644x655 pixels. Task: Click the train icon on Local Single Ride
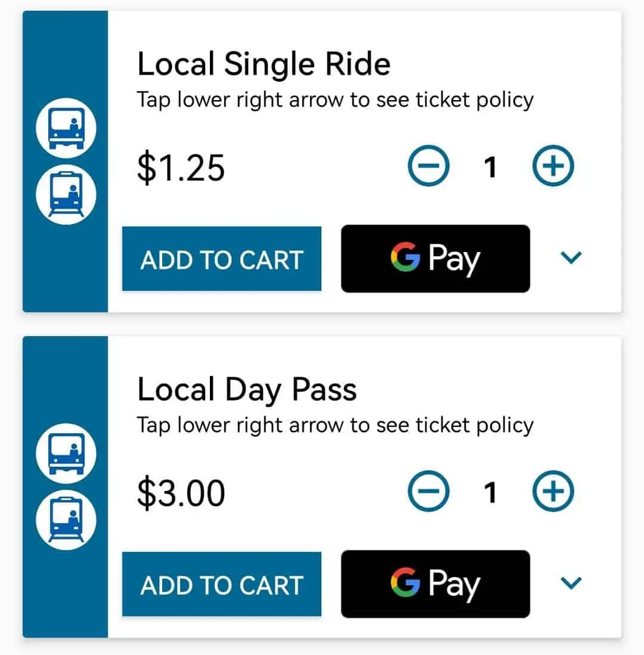point(65,193)
